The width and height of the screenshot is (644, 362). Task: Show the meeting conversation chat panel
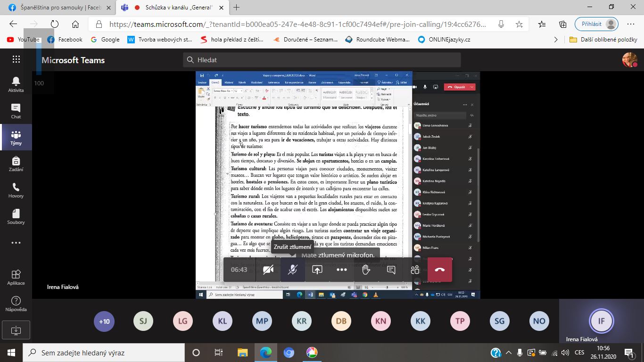tap(391, 270)
